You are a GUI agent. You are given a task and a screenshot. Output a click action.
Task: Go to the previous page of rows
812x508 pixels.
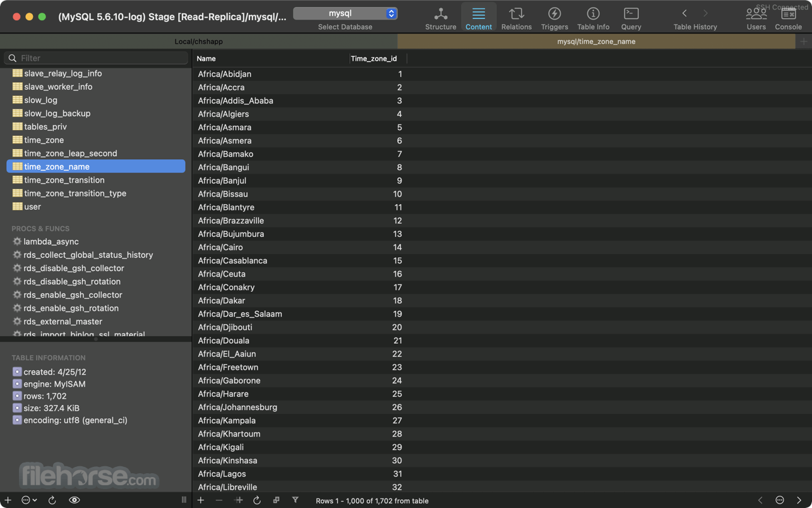pos(760,500)
